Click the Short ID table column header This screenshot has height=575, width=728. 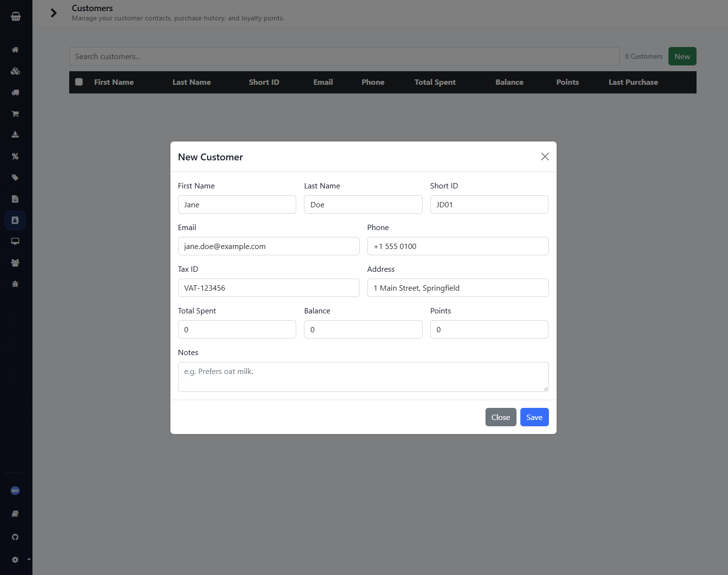(x=264, y=82)
